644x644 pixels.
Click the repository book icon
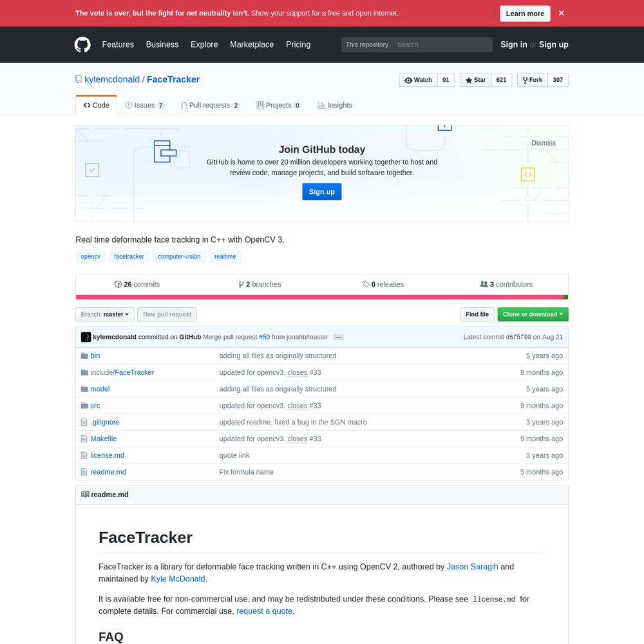[79, 80]
